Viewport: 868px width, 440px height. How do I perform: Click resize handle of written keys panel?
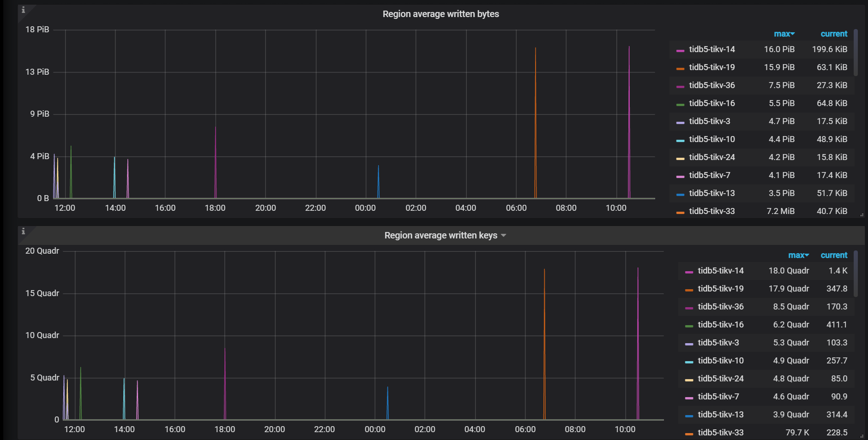[x=862, y=436]
